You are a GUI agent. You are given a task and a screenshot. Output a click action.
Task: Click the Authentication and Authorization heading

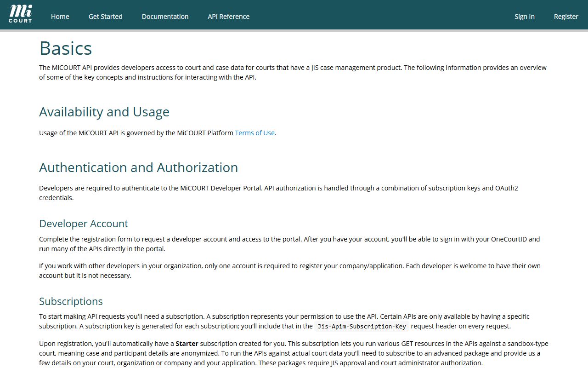coord(139,167)
